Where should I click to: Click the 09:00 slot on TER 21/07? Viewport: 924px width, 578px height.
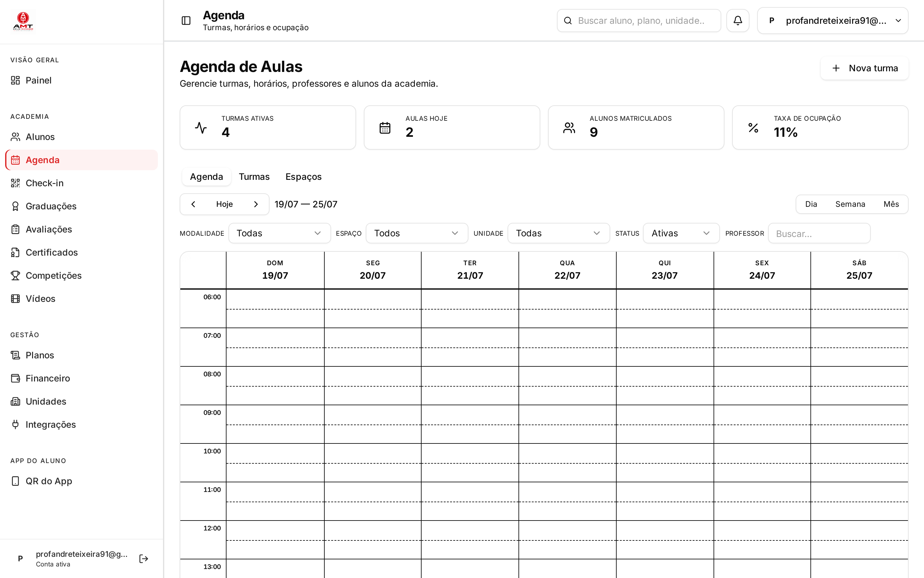[x=470, y=424]
